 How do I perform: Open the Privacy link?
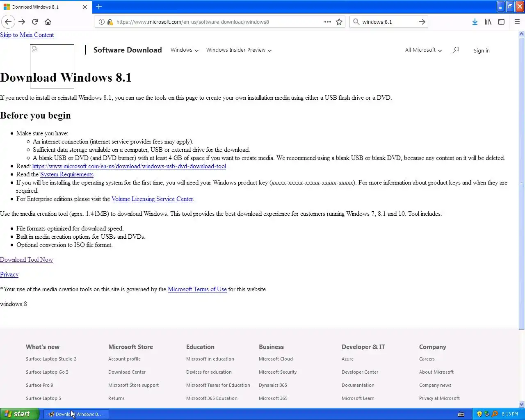9,274
